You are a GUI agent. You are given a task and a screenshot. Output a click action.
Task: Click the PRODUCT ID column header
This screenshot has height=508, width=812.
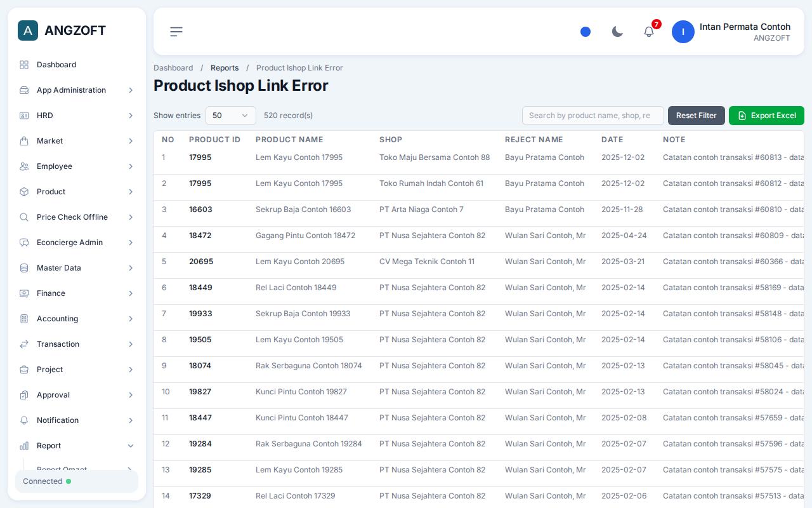[214, 140]
